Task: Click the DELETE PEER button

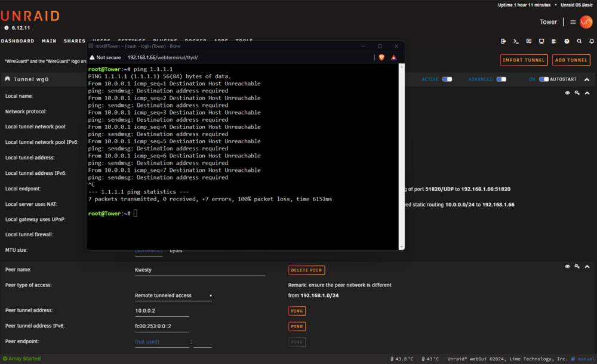Action: click(x=306, y=270)
